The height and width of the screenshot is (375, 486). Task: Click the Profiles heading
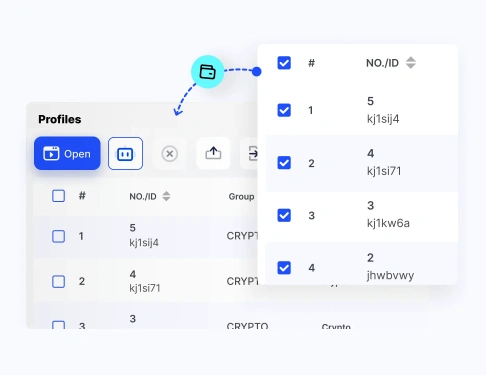click(x=60, y=119)
